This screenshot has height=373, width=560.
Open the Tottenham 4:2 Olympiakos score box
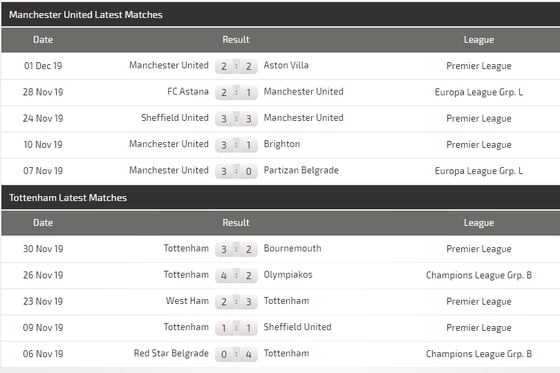pyautogui.click(x=236, y=275)
